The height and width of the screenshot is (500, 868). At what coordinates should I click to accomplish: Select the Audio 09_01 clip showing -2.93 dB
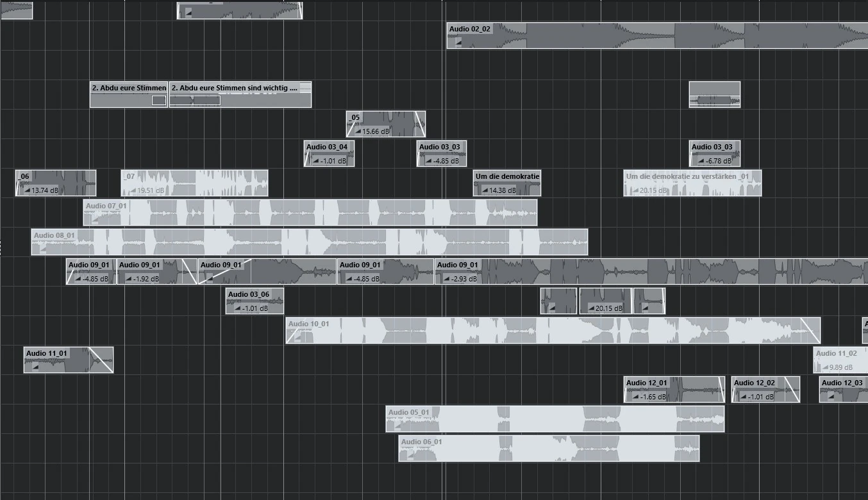click(651, 272)
